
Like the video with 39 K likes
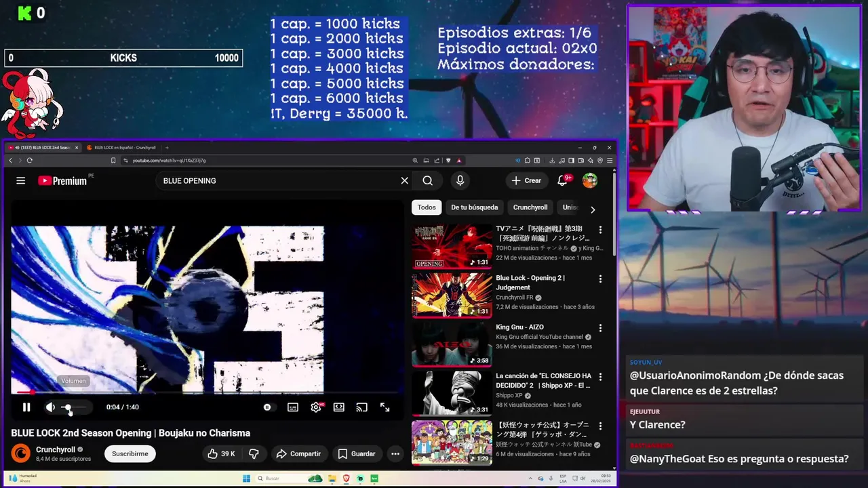click(x=221, y=453)
